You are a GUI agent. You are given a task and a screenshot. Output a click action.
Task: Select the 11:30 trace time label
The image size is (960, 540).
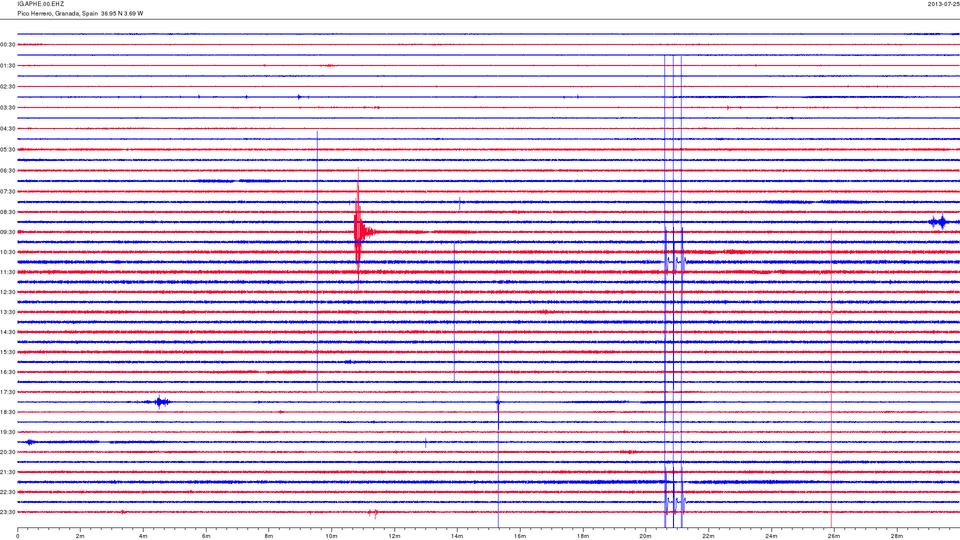pyautogui.click(x=8, y=272)
